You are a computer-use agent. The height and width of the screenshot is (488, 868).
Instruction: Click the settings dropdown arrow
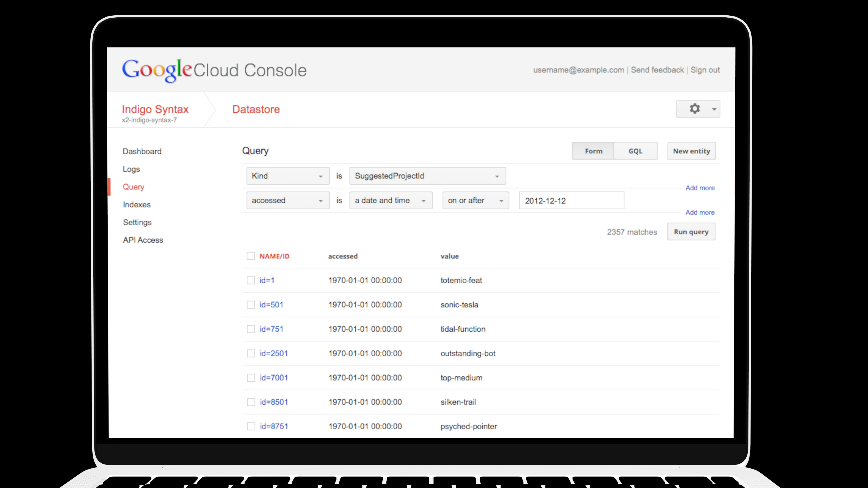[x=714, y=109]
